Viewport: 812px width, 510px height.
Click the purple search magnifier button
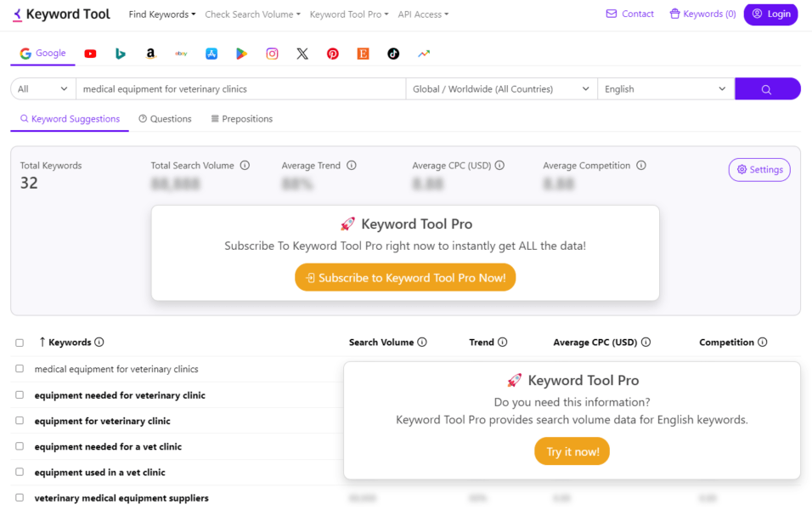click(767, 88)
